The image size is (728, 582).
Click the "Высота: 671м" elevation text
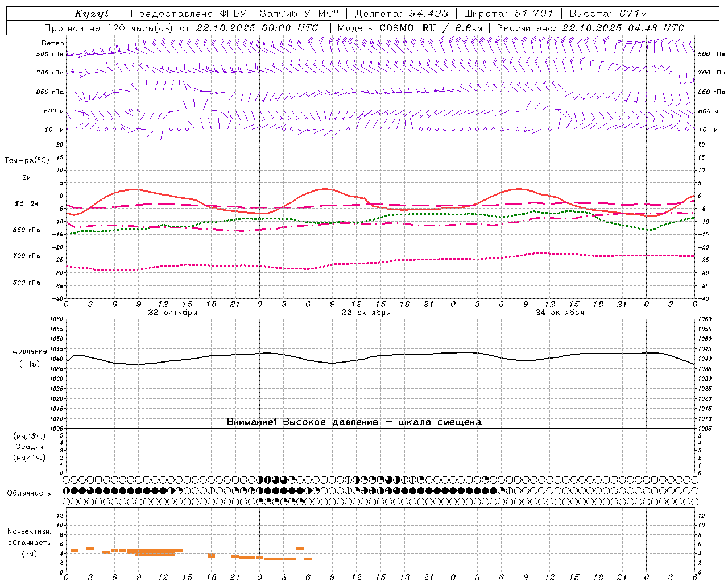pyautogui.click(x=608, y=14)
